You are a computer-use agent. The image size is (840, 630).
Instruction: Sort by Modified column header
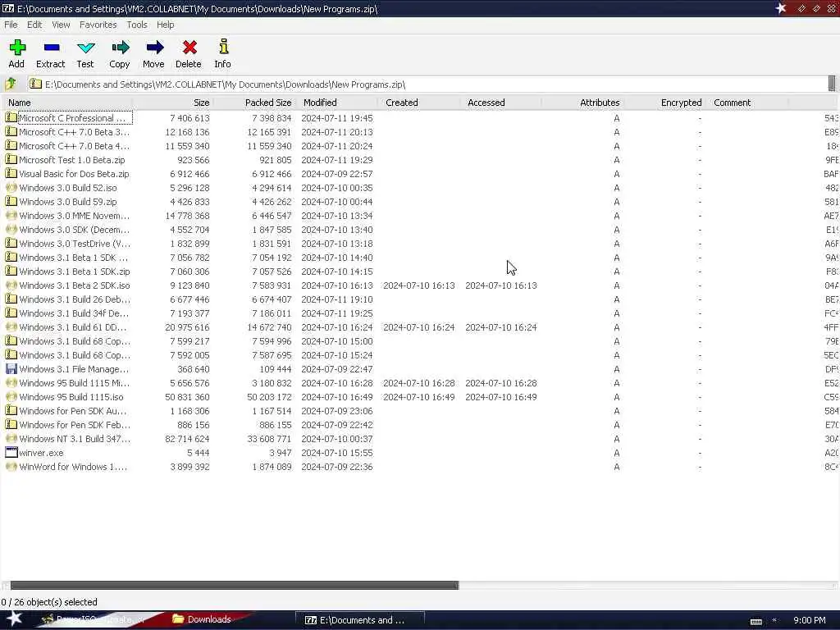[337, 103]
